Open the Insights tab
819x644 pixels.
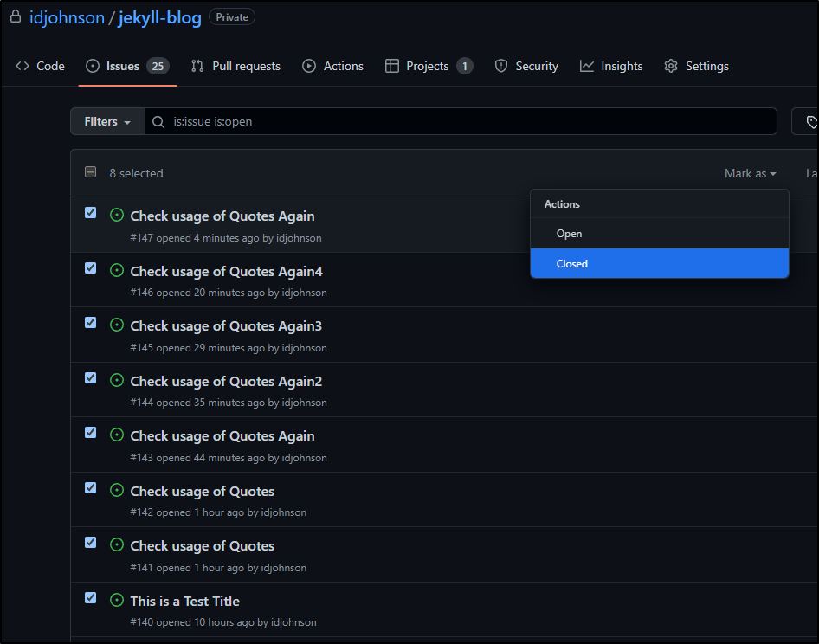(x=611, y=66)
